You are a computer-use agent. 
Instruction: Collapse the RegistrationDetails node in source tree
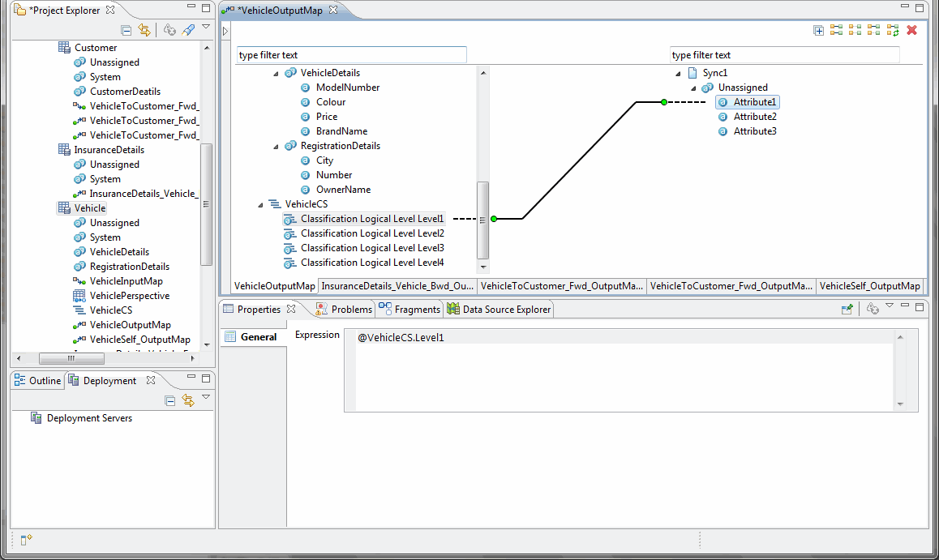(276, 147)
